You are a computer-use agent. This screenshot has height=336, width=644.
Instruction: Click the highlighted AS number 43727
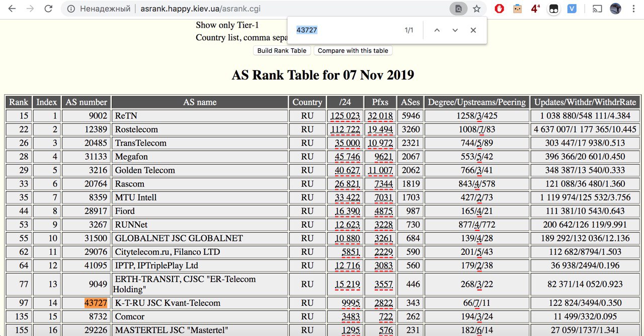tap(96, 303)
